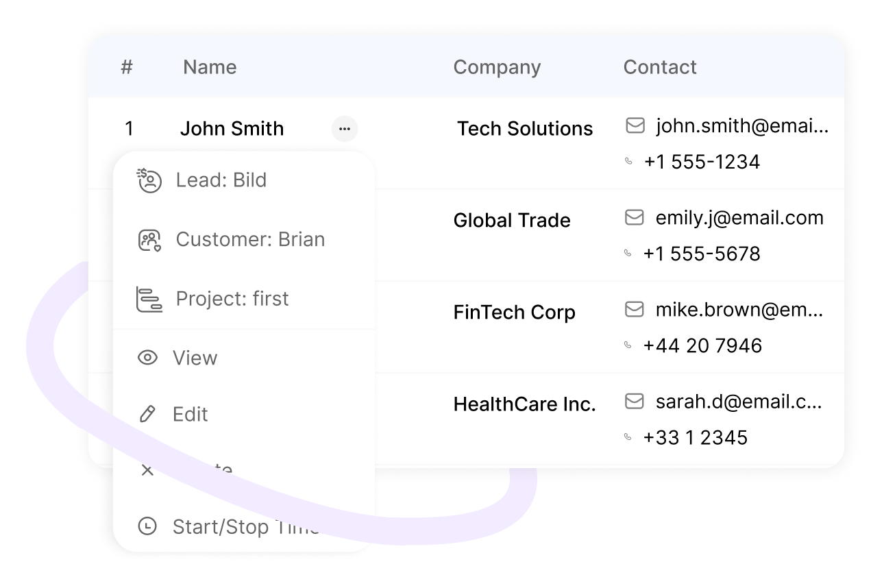
Task: Choose Customer: Brian from the menu
Action: tap(244, 240)
